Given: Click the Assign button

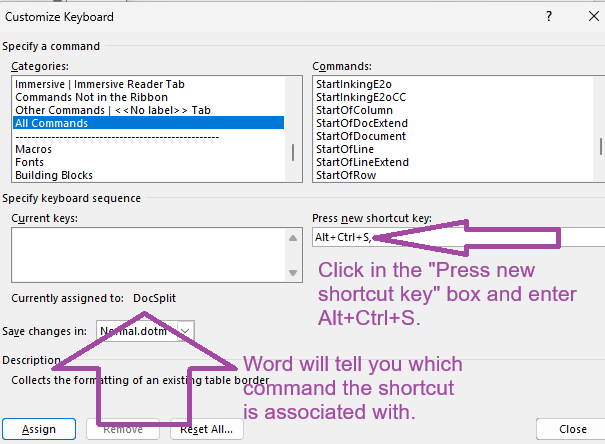Looking at the screenshot, I should click(x=39, y=429).
